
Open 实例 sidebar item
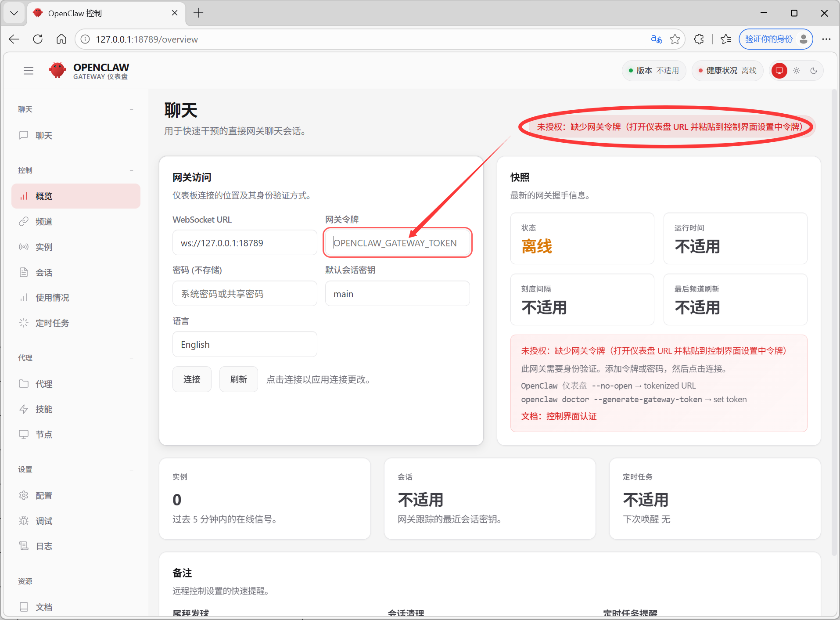point(76,247)
